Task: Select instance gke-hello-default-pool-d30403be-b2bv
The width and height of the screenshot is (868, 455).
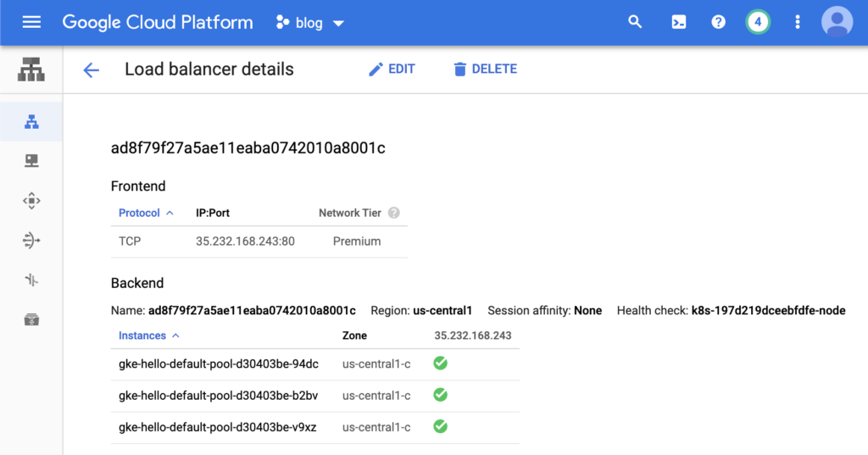Action: coord(218,396)
